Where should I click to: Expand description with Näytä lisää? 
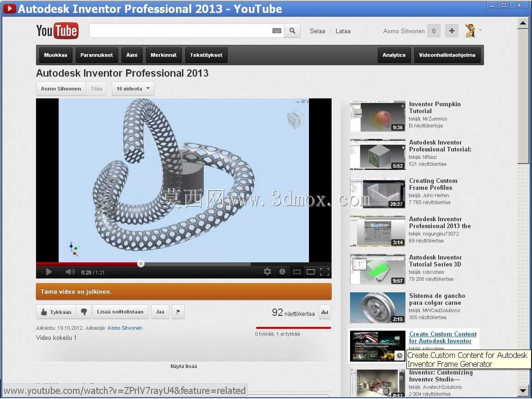pyautogui.click(x=183, y=366)
